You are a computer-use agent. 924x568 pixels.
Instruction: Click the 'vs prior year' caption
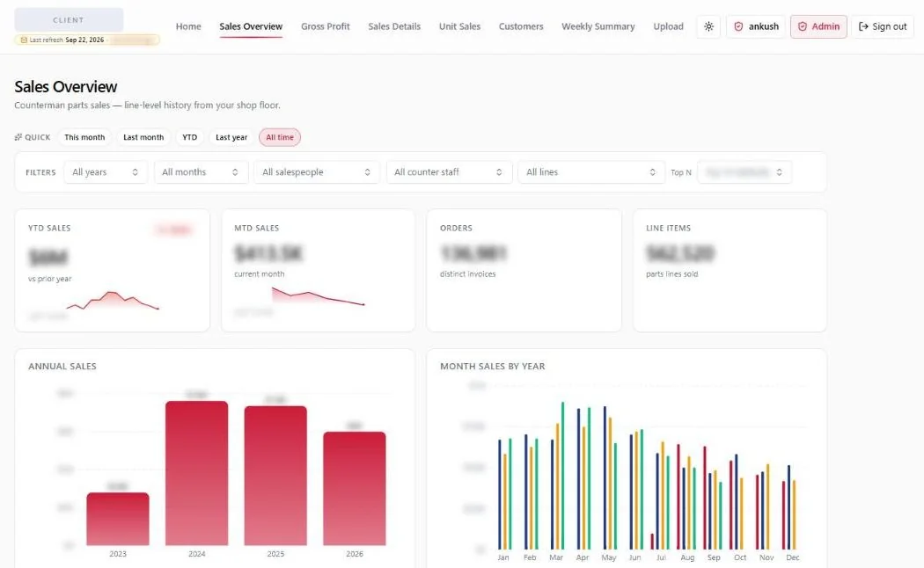[x=50, y=279]
